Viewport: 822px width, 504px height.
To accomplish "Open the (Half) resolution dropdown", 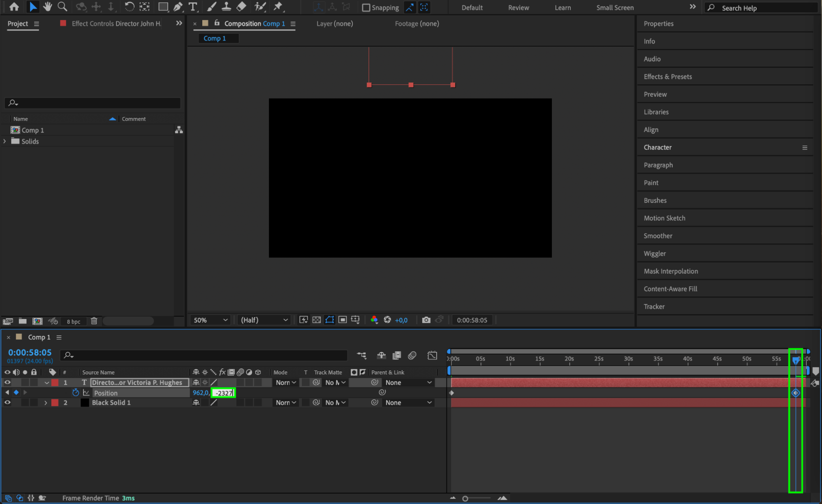I will click(264, 320).
